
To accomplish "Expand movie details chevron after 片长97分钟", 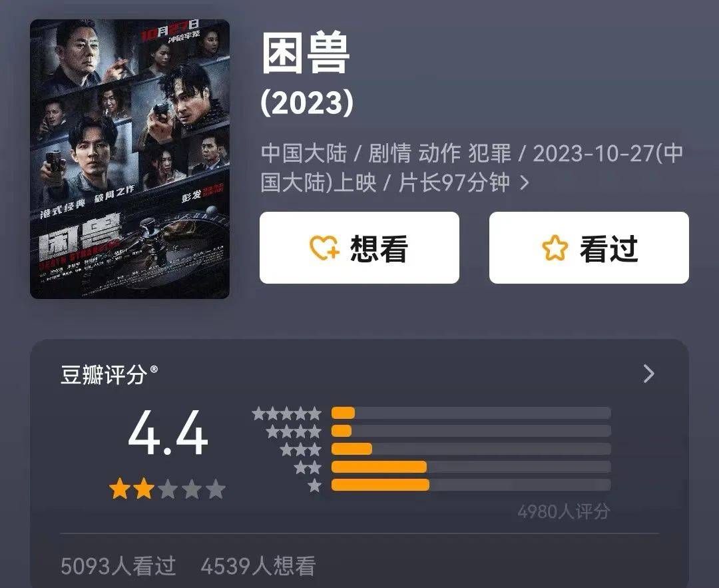I will tap(525, 183).
